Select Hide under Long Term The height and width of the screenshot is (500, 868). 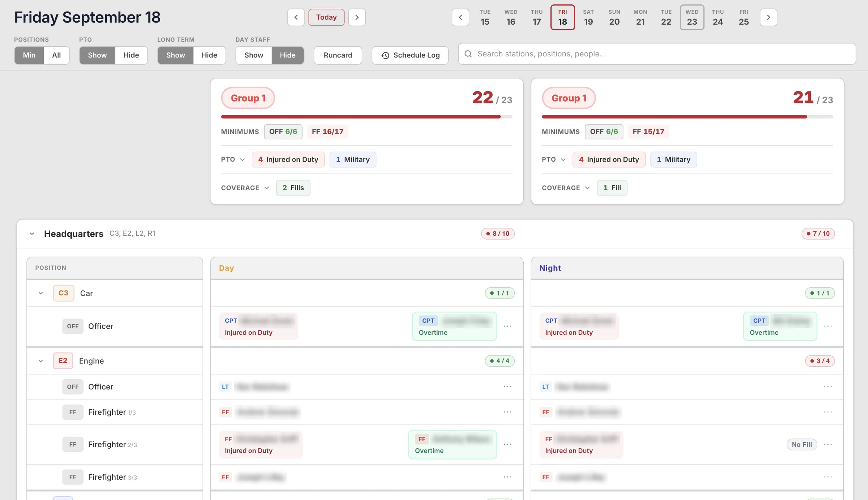pyautogui.click(x=209, y=55)
